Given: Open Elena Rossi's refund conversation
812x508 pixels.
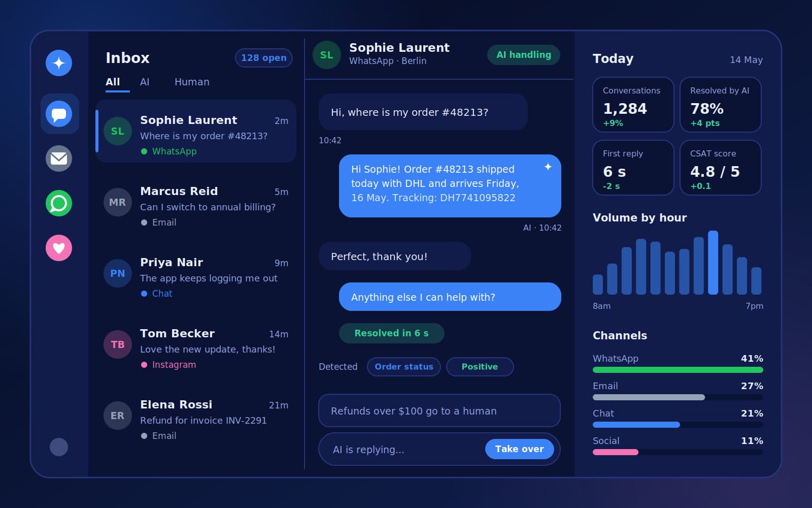Looking at the screenshot, I should [196, 416].
